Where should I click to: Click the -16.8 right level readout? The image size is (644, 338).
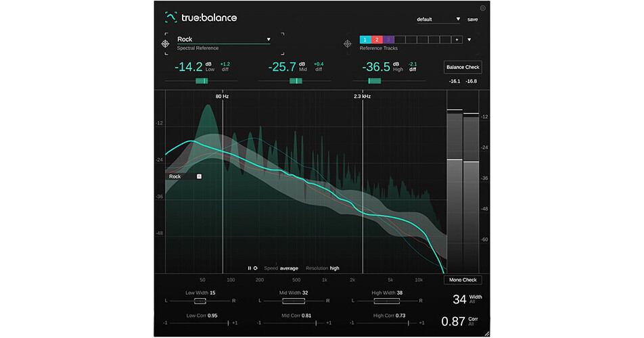(471, 81)
